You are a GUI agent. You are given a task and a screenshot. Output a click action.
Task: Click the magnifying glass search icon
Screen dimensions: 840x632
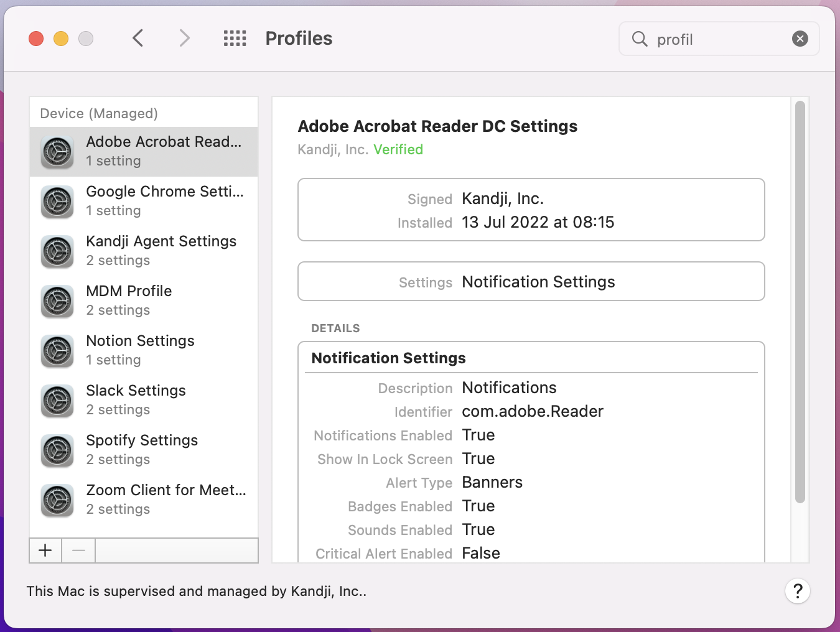click(640, 39)
